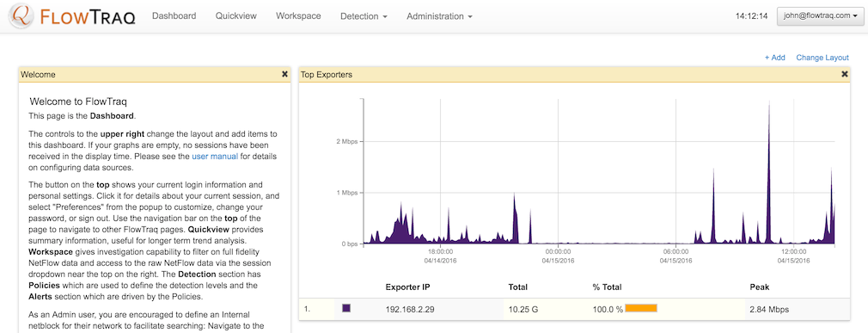Click the Peak column header
The height and width of the screenshot is (333, 868).
(759, 287)
